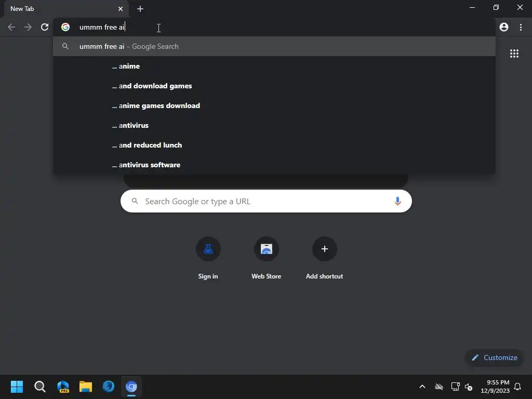Pick the '... antivirus' suggestion
The width and height of the screenshot is (532, 399).
(x=274, y=125)
